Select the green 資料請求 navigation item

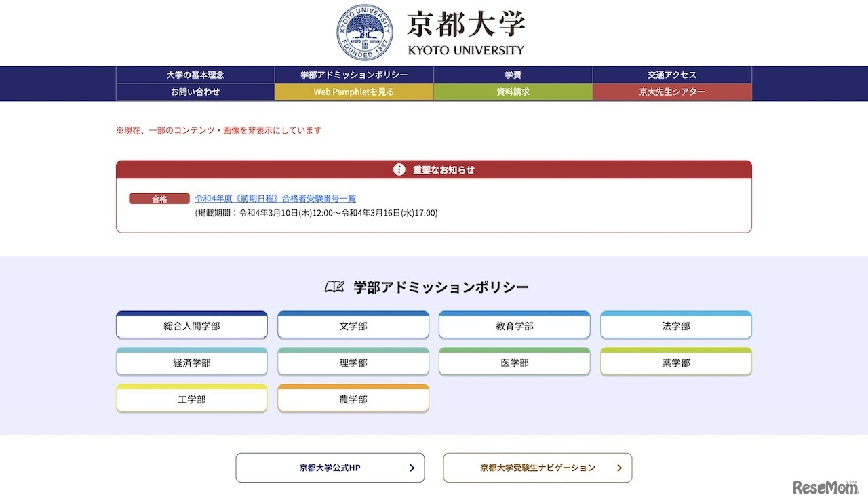click(x=513, y=92)
